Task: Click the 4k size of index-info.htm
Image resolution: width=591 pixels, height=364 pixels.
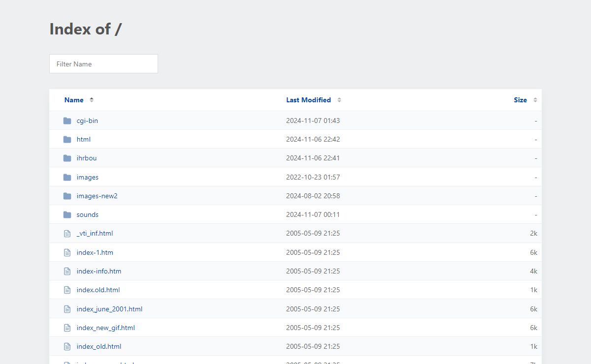Action: coord(533,271)
